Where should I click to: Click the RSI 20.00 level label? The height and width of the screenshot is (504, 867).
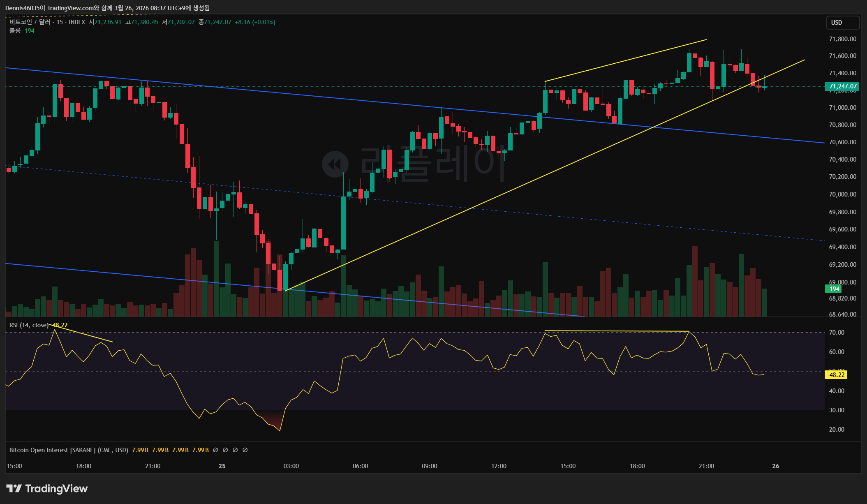(837, 430)
